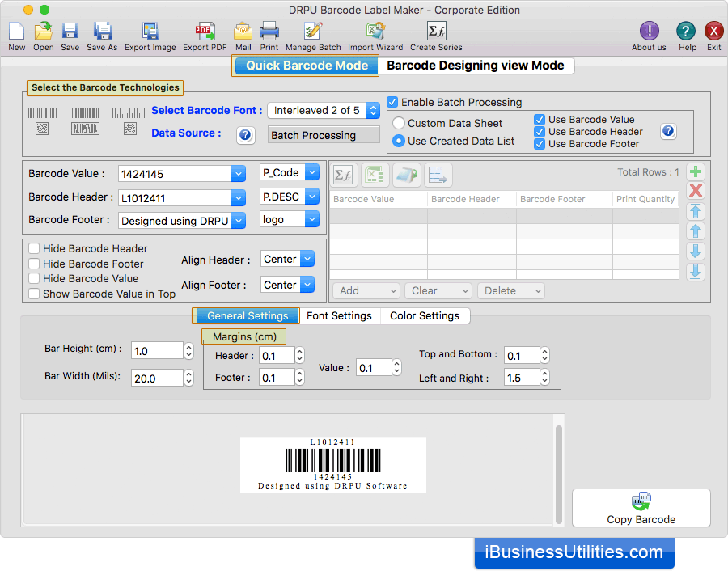Open the Font Settings tab
728x571 pixels.
pos(340,316)
